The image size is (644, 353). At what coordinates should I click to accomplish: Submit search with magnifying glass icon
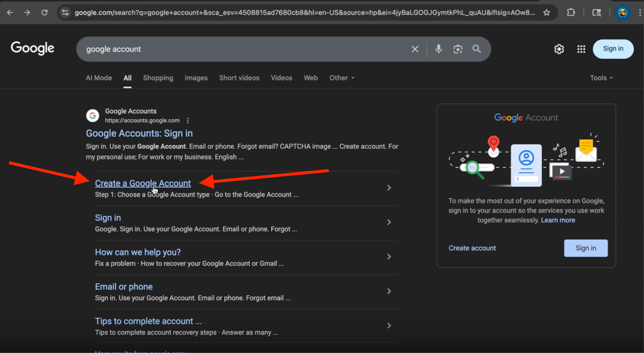477,49
